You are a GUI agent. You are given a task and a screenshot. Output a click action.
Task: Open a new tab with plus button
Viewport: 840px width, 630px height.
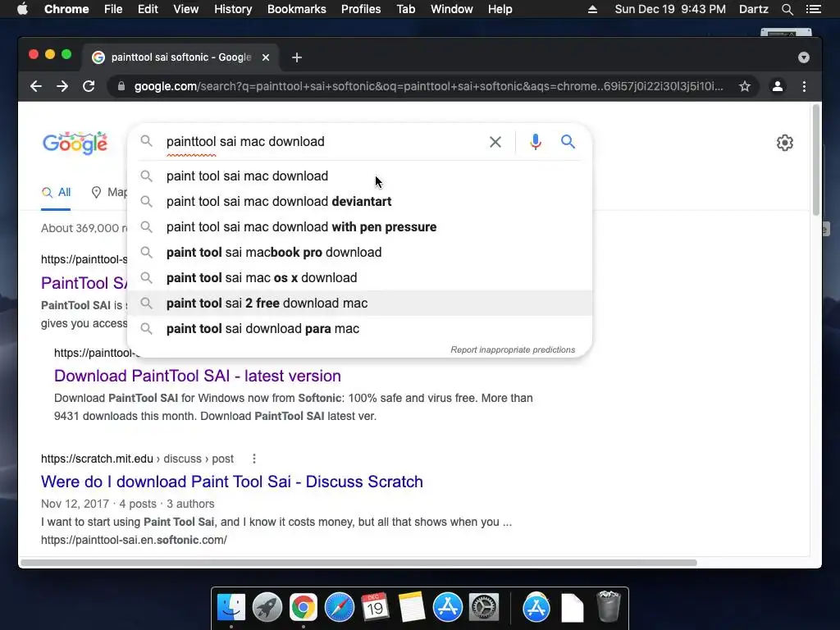tap(297, 57)
